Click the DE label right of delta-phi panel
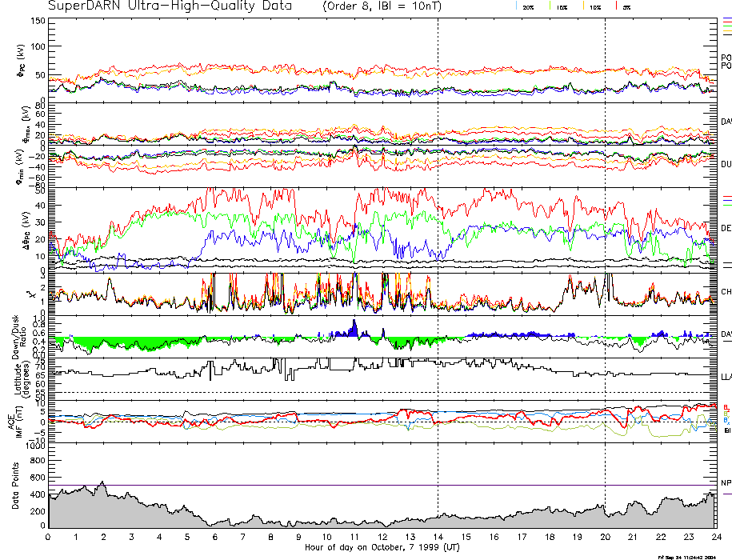The image size is (732, 560). [x=726, y=228]
